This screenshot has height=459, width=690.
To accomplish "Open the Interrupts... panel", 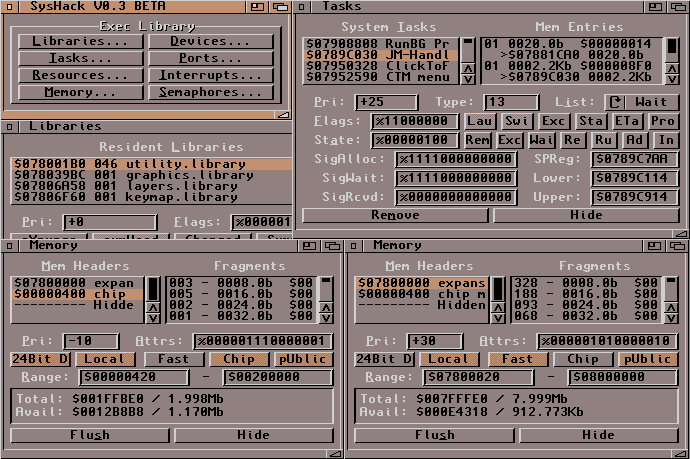I will click(x=211, y=76).
